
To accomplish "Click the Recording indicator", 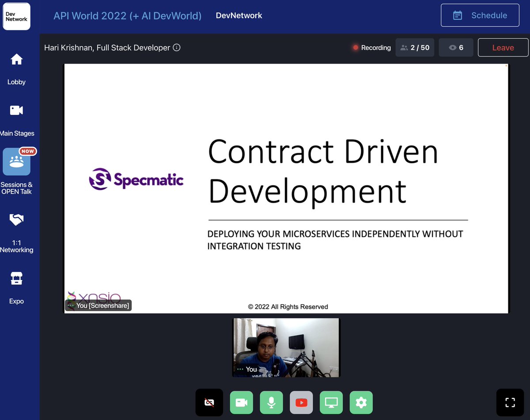I will [x=371, y=48].
